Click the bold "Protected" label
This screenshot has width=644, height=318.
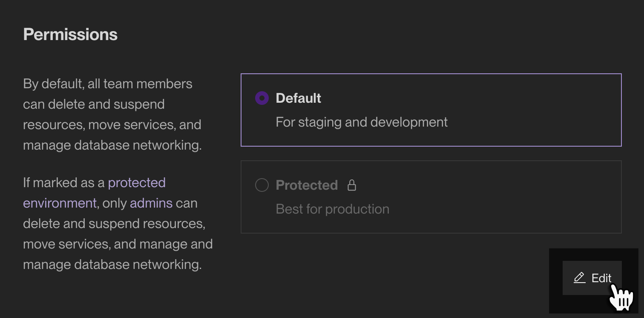tap(306, 185)
